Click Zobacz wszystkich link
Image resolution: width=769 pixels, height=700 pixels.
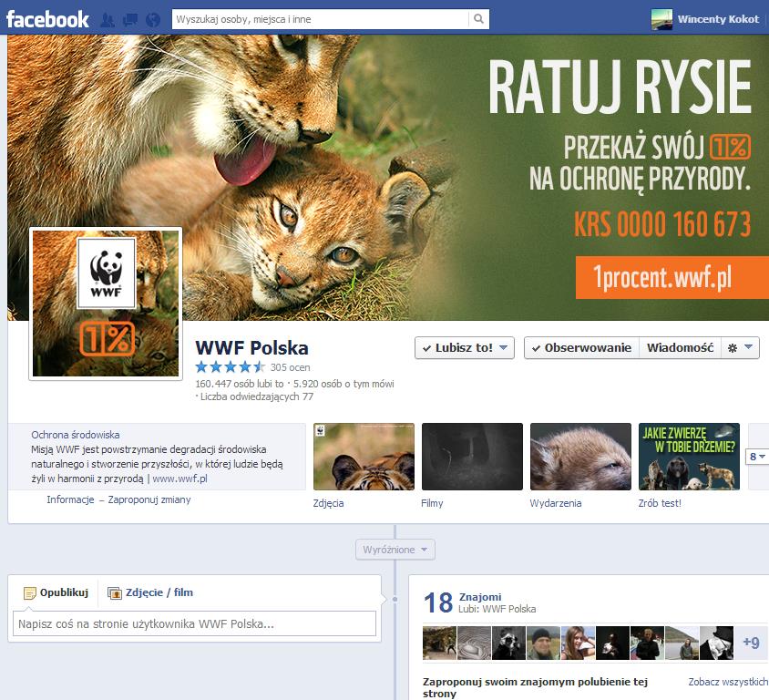click(x=728, y=682)
